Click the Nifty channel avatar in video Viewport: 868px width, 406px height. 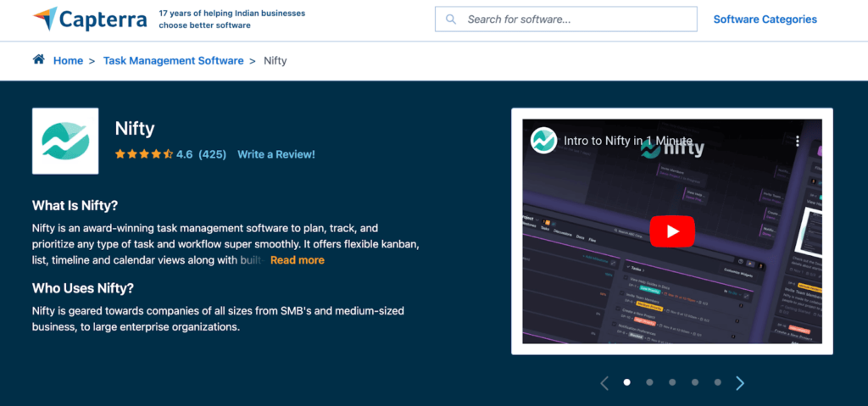(543, 141)
